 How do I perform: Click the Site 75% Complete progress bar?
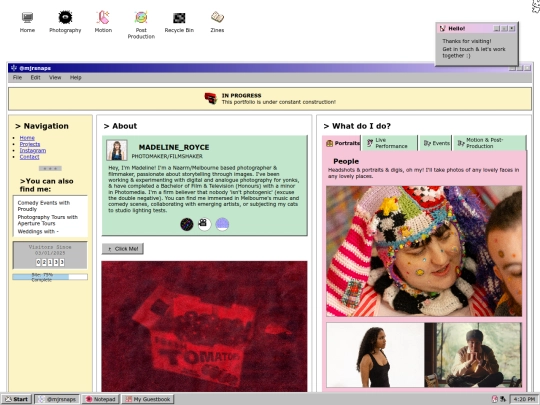point(50,277)
